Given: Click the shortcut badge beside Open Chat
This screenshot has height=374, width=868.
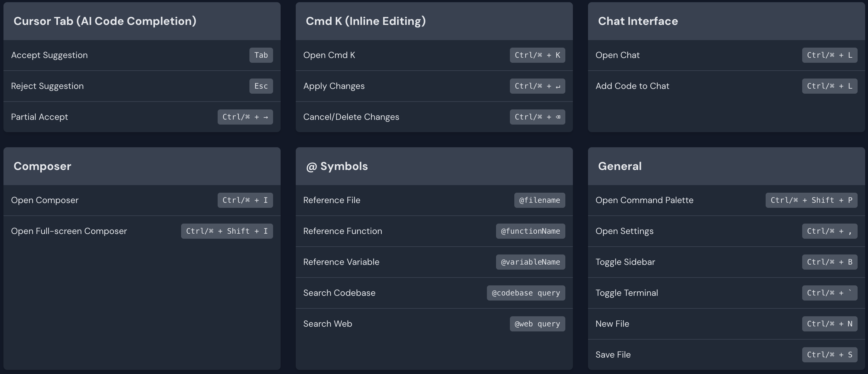Looking at the screenshot, I should (x=830, y=55).
